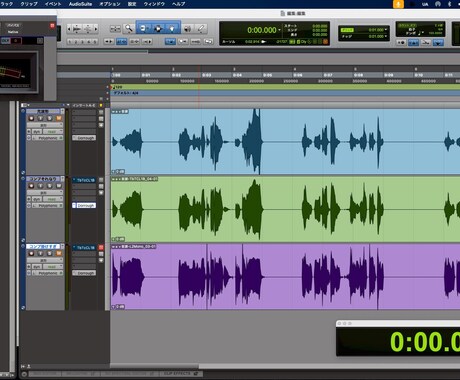
Task: Click the orange icon in the macOS menu bar
Action: click(398, 4)
